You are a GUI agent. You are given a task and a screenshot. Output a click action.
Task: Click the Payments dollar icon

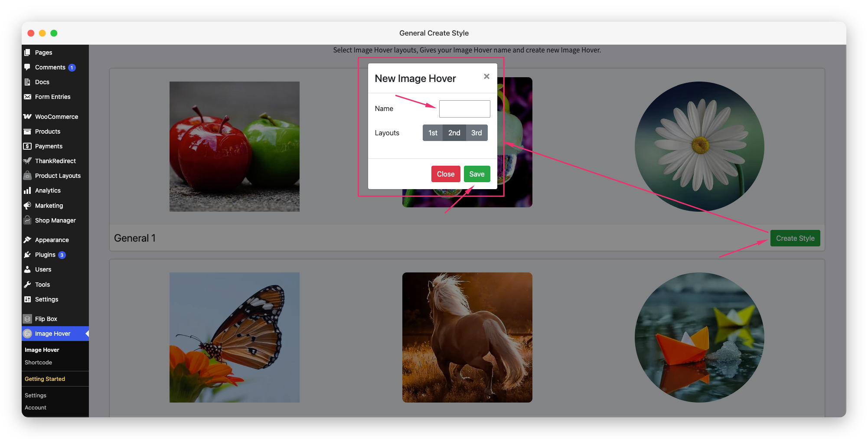click(27, 146)
